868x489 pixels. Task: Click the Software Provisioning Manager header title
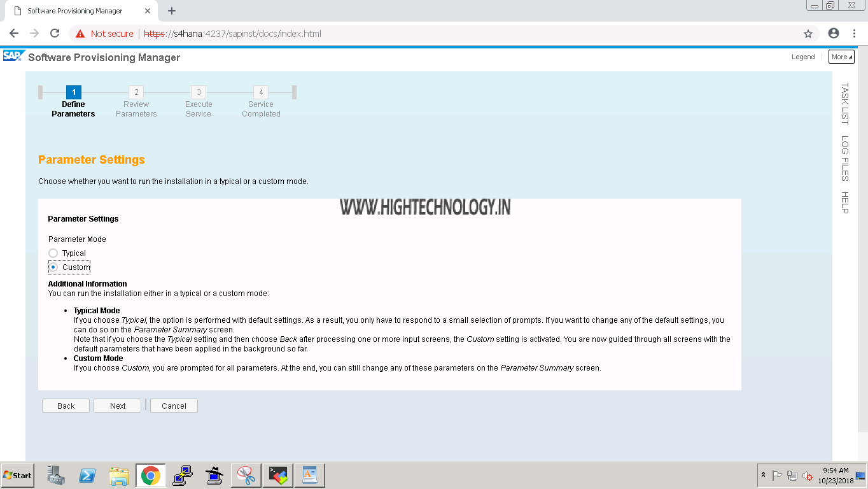click(x=104, y=57)
